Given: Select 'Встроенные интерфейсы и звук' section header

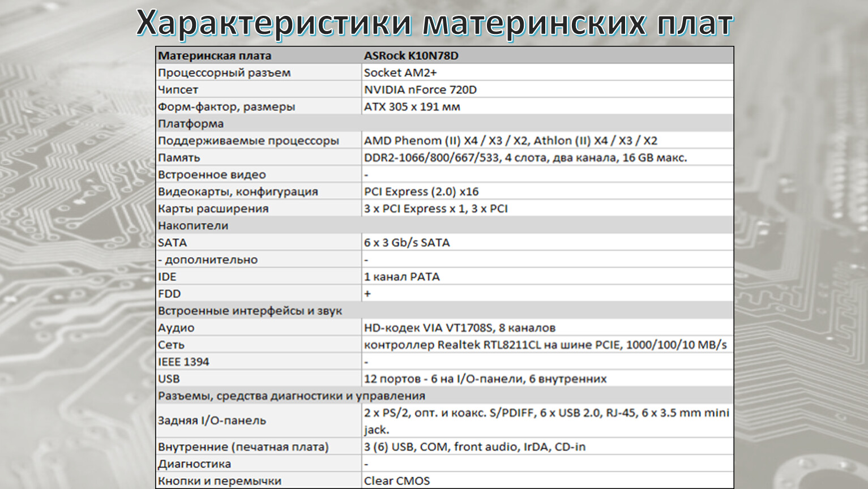Looking at the screenshot, I should point(250,310).
